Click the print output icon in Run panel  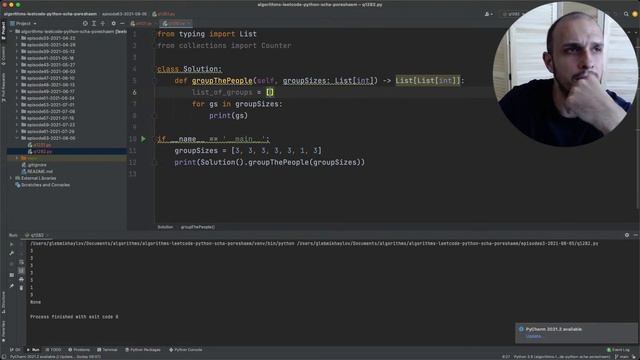point(21,280)
